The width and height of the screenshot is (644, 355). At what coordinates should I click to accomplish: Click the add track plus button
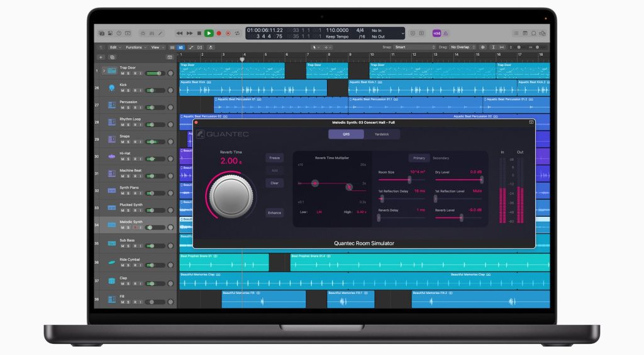click(101, 57)
